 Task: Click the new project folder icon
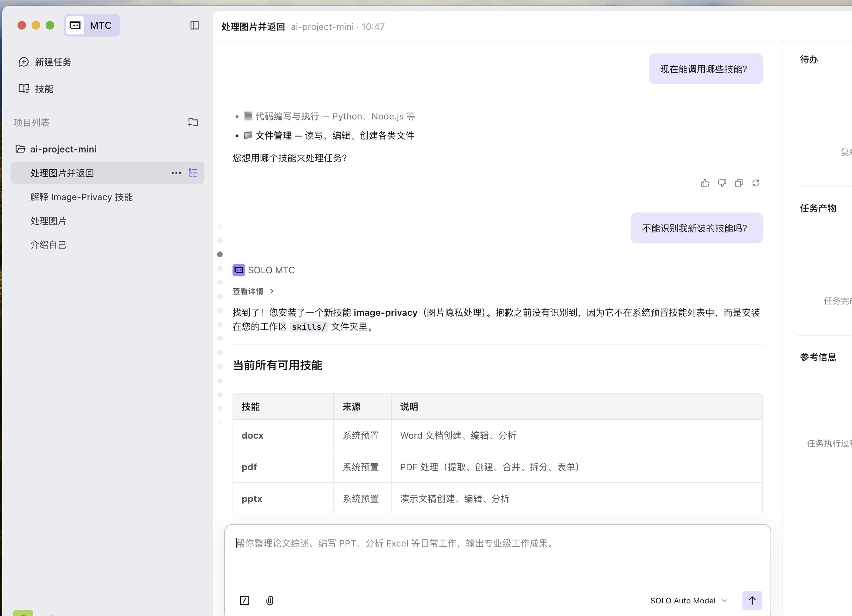(193, 122)
